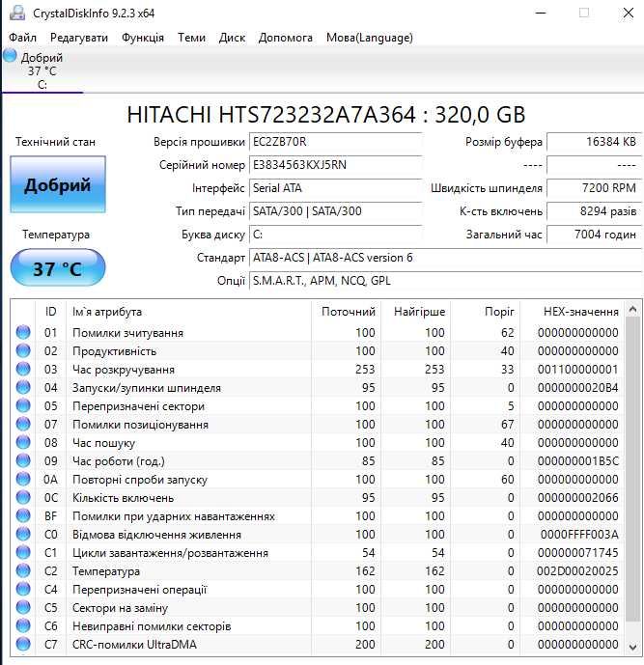This screenshot has width=644, height=665.
Task: Click status orb for C1 Цикли завантаження/розвантаження
Action: 23,552
